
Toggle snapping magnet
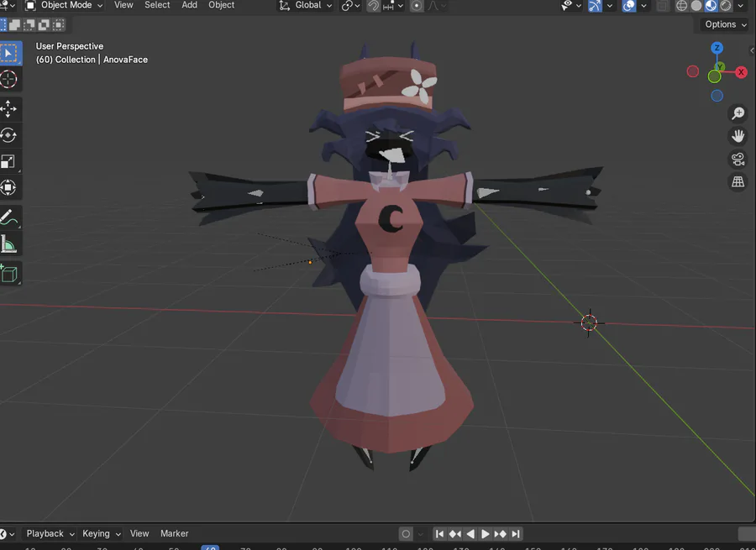coord(373,6)
